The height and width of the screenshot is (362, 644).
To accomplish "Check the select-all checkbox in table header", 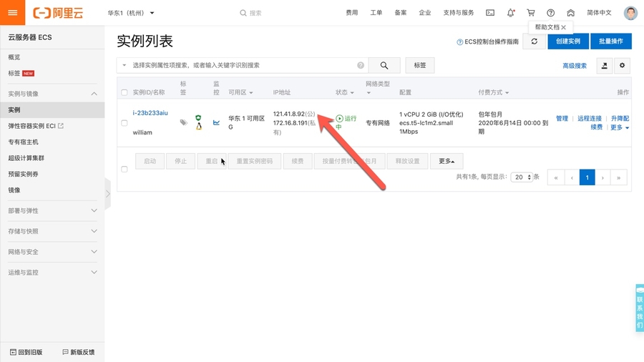I will [x=125, y=93].
